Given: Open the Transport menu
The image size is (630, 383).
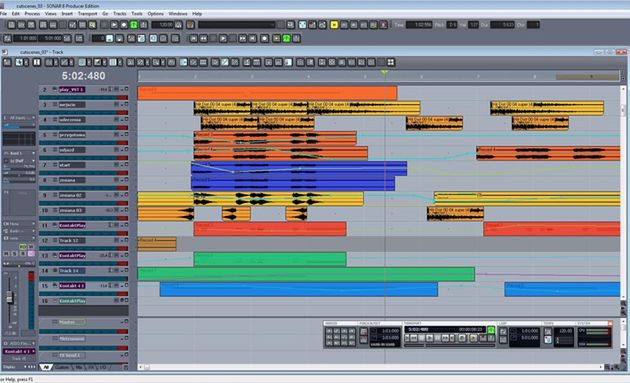Looking at the screenshot, I should click(88, 14).
